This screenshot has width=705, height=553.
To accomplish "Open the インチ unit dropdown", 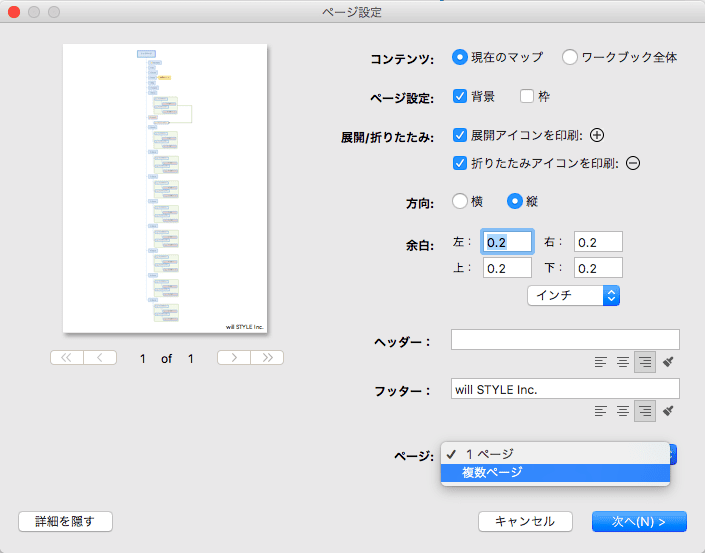I will pos(573,295).
